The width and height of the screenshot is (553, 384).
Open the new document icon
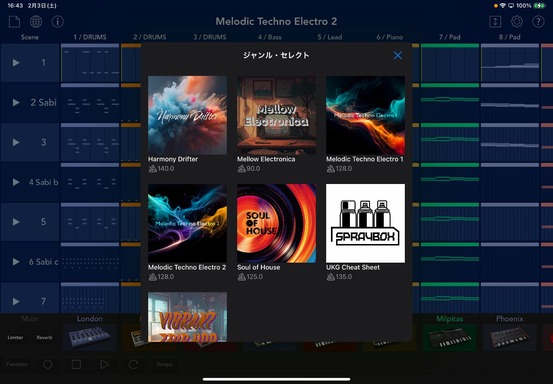[14, 22]
